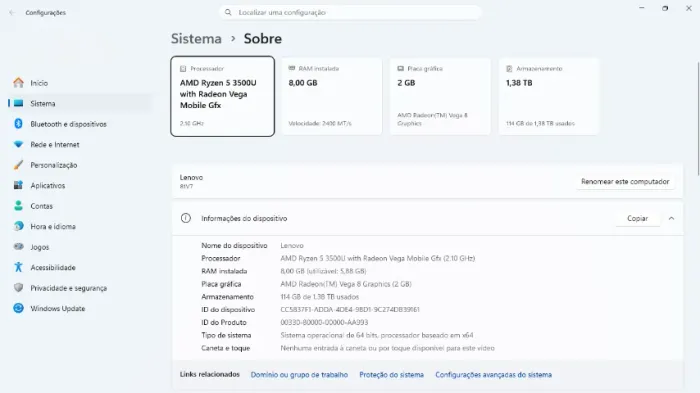Open Configurações avançadas do sistema link
Screen dimensions: 700x393
click(494, 375)
